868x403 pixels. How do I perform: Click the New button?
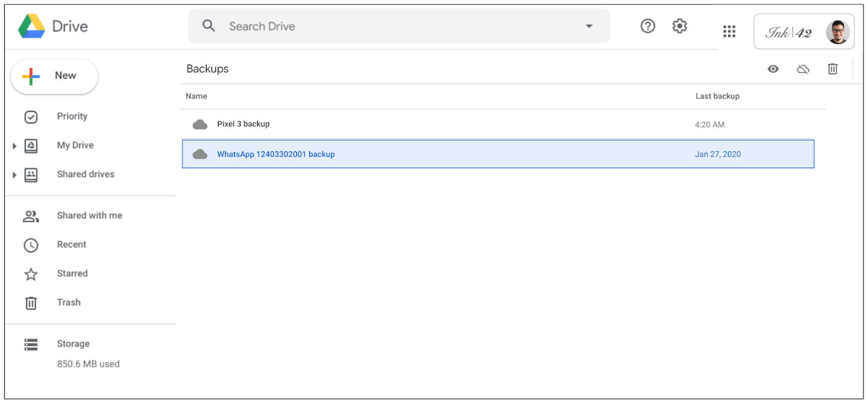pos(54,76)
